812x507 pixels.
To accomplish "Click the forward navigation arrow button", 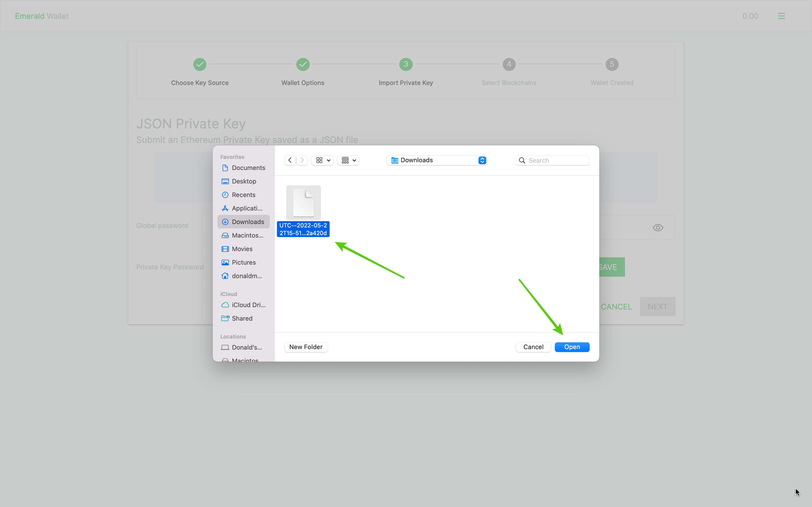I will (302, 160).
